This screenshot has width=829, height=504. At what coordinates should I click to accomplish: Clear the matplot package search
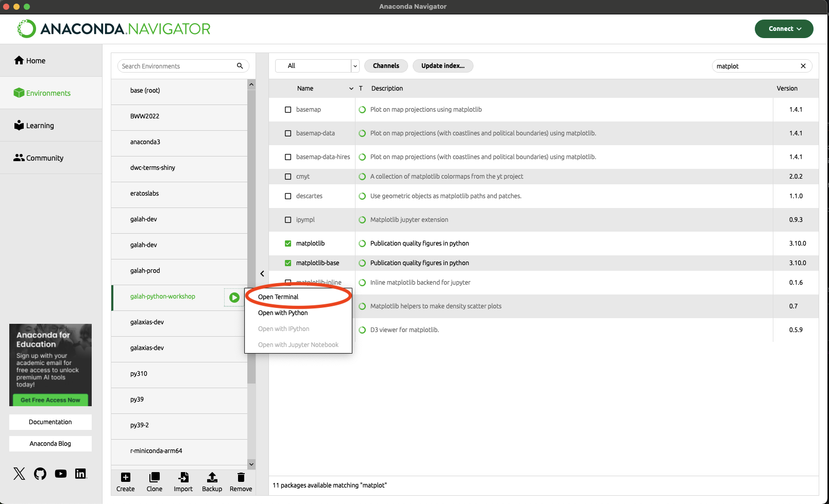coord(803,66)
